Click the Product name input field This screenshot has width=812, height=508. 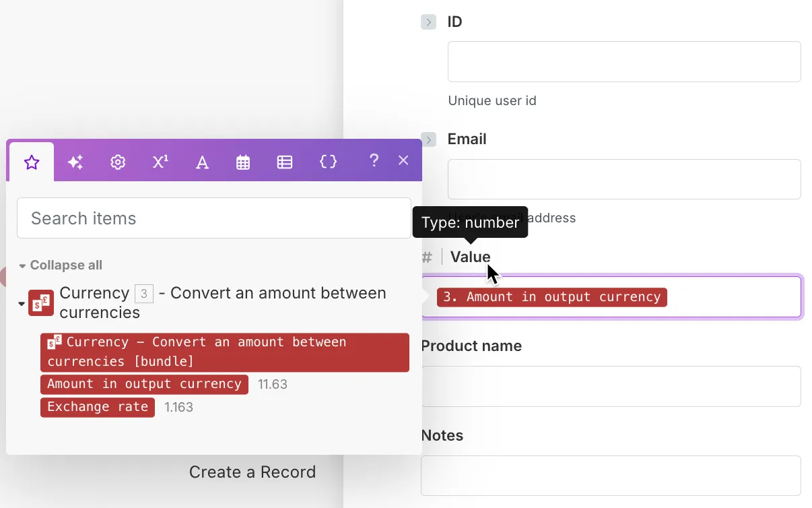pos(611,386)
